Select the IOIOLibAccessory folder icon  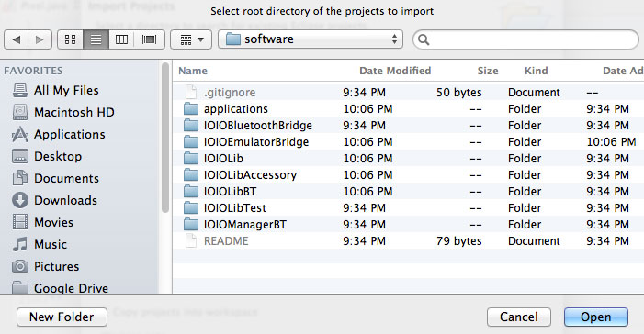point(190,175)
